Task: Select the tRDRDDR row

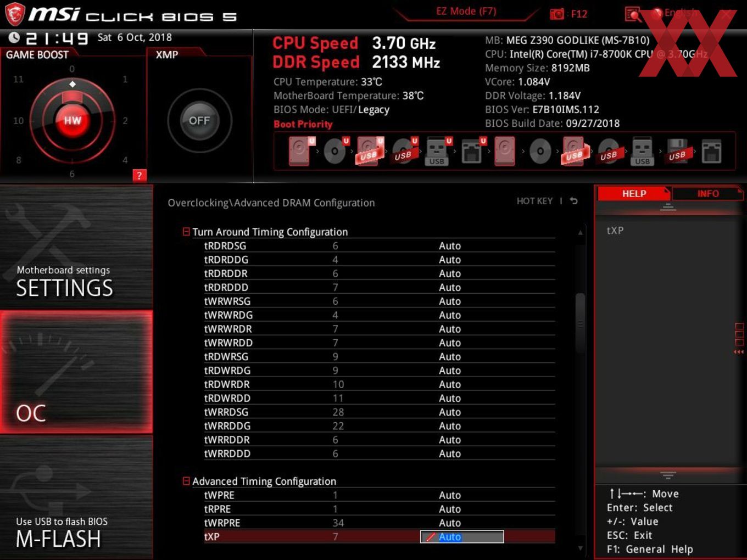Action: (x=379, y=273)
